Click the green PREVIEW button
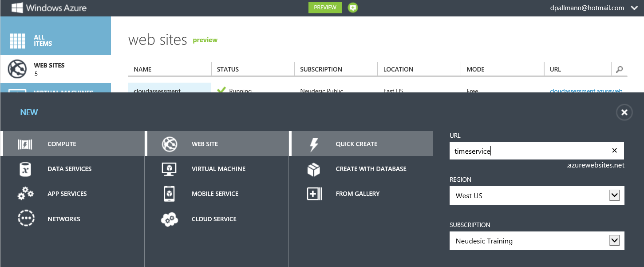The width and height of the screenshot is (644, 267). pyautogui.click(x=325, y=8)
